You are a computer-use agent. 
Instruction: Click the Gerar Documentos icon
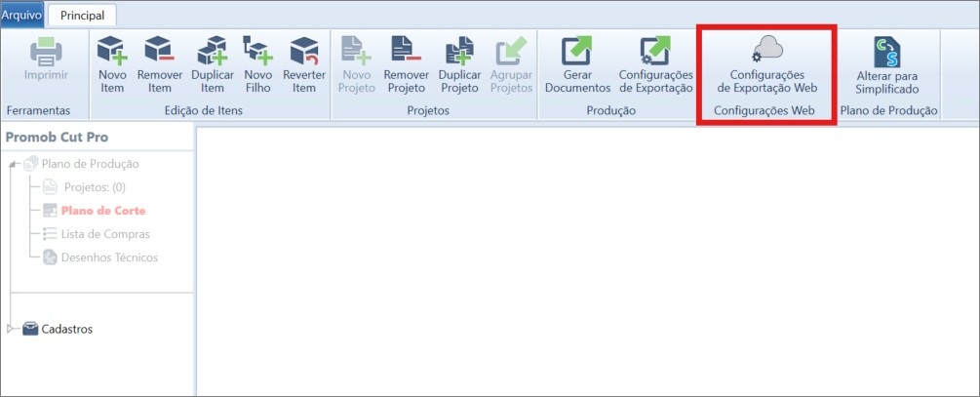coord(576,52)
